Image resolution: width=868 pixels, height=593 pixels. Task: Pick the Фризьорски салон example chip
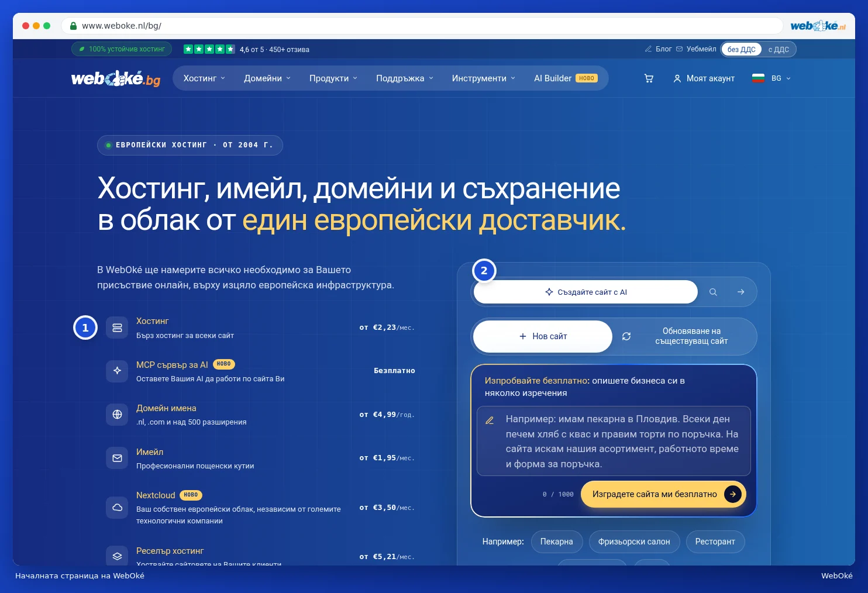[x=634, y=542]
